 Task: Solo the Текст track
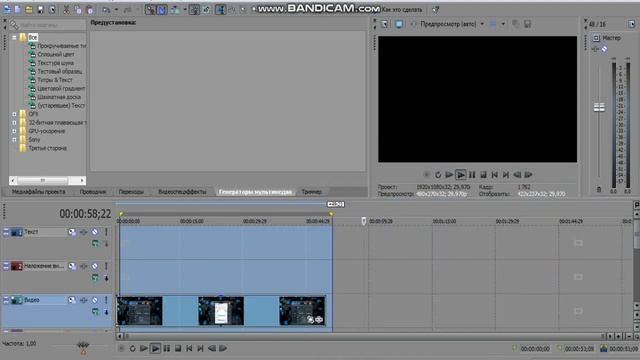click(x=106, y=232)
